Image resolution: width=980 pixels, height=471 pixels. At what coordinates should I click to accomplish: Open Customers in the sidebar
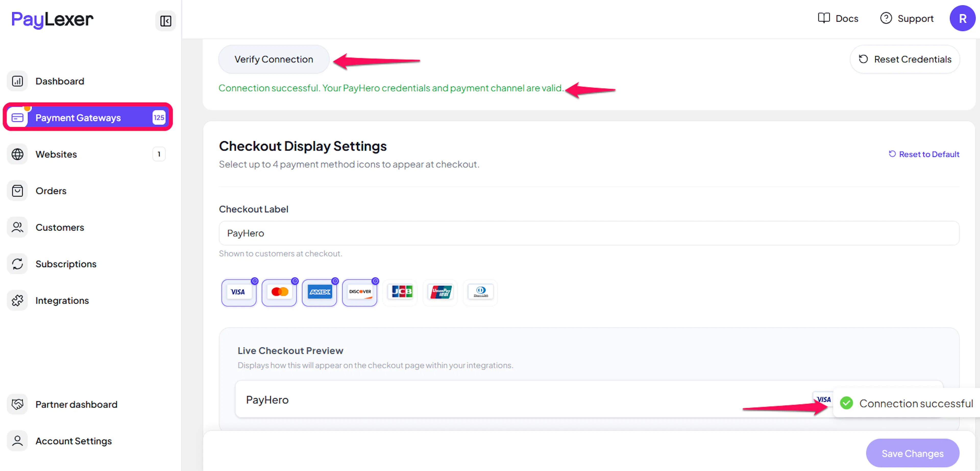pos(88,227)
